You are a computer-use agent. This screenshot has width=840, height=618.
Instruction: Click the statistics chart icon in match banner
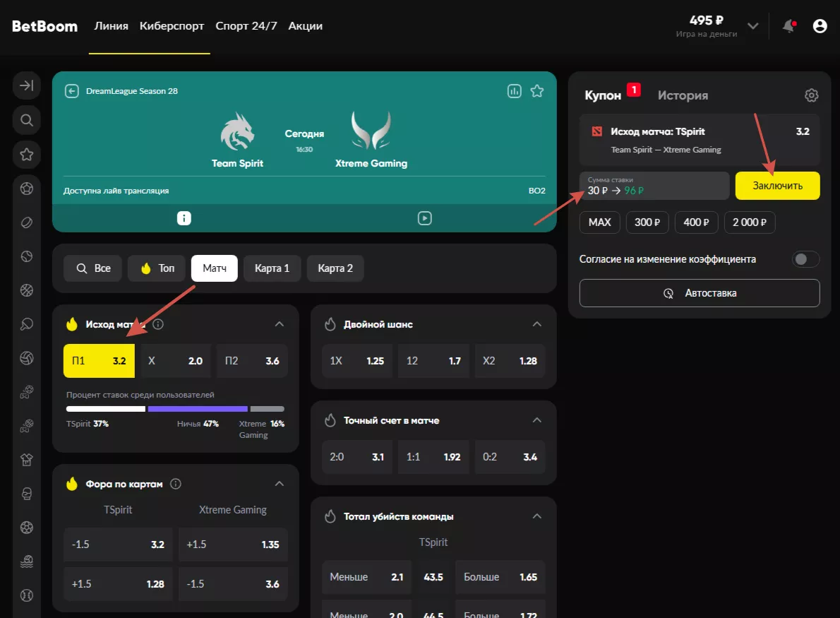[514, 91]
